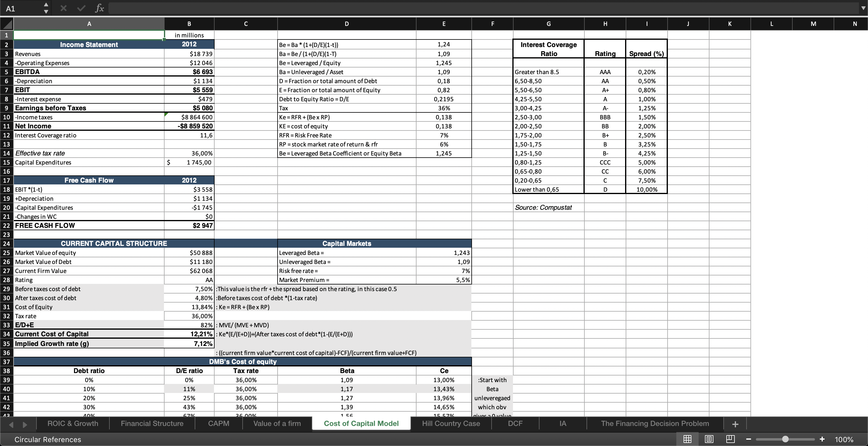Select Implied Growth rate value 7,12%
Image resolution: width=868 pixels, height=446 pixels.
[x=189, y=344]
